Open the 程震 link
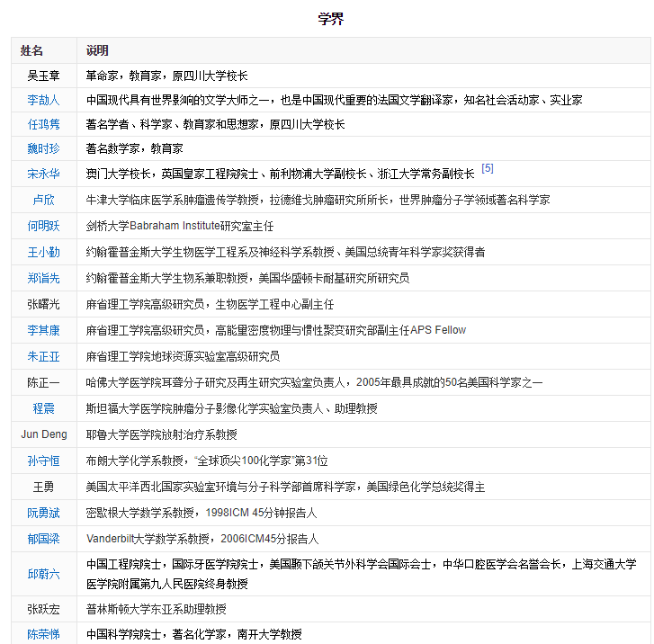Screen dimensions: 654x644 click(43, 408)
